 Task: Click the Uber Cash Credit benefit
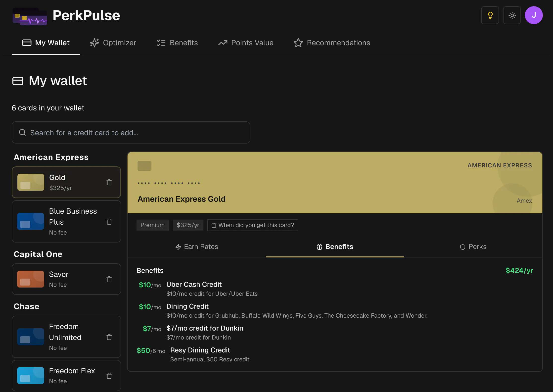click(x=194, y=285)
